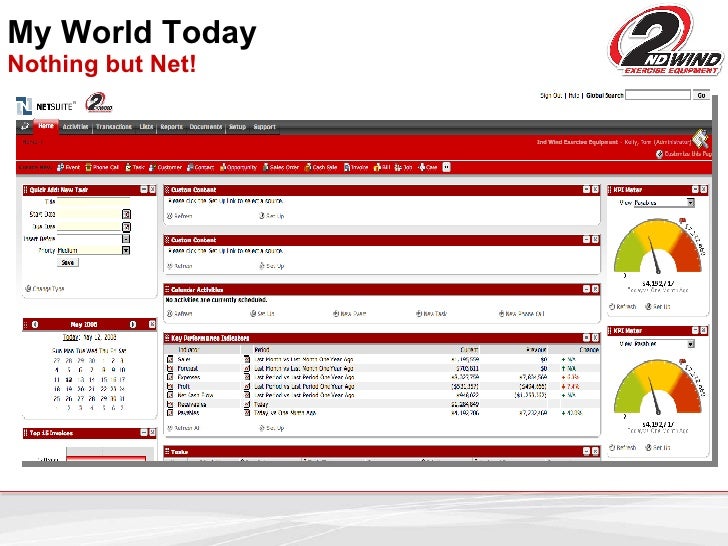
Task: Click Change Type link in Quick Add portlet
Action: [48, 288]
